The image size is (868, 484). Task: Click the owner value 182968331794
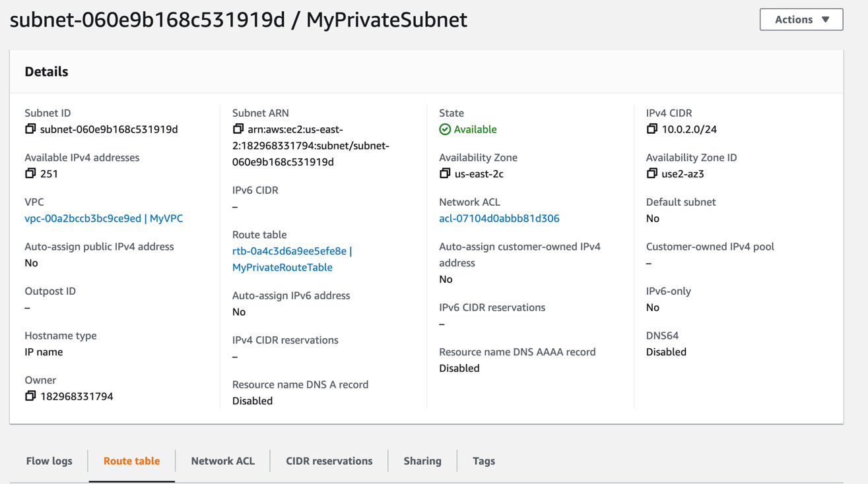pyautogui.click(x=77, y=396)
